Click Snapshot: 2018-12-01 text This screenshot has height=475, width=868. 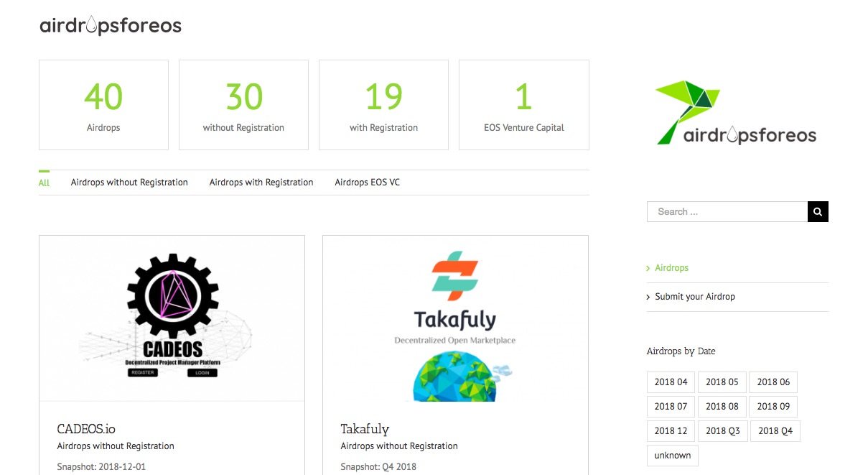tap(101, 467)
